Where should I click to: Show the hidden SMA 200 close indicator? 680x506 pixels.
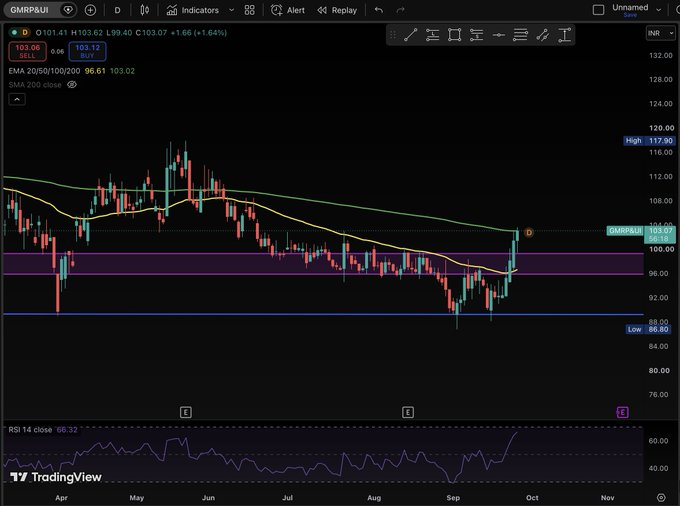pyautogui.click(x=72, y=85)
